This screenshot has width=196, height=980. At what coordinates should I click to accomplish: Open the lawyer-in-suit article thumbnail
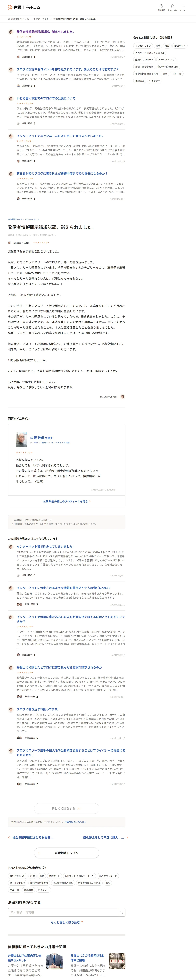[54, 961]
